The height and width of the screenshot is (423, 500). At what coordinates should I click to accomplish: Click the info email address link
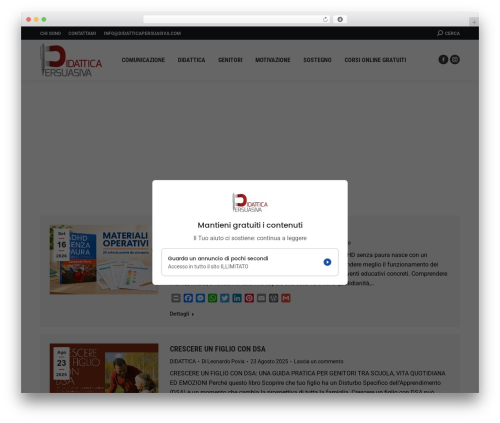142,33
